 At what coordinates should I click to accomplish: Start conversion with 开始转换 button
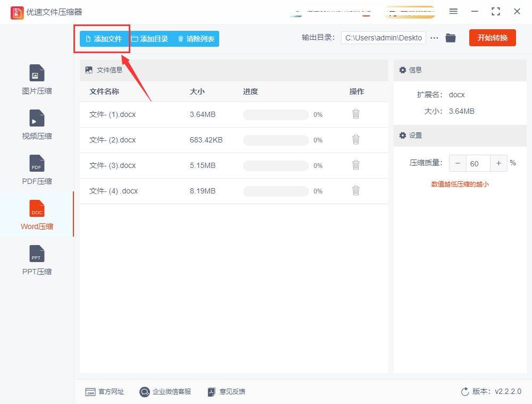coord(492,38)
